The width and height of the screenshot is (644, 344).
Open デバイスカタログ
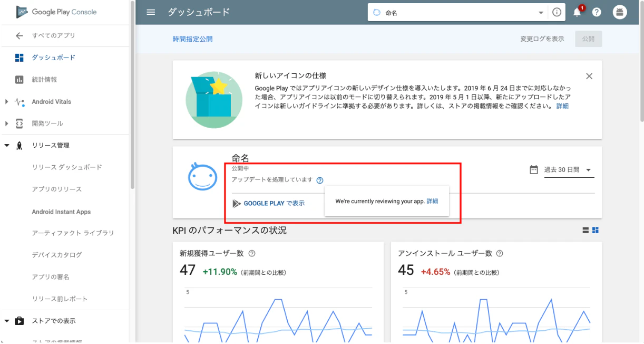(57, 255)
